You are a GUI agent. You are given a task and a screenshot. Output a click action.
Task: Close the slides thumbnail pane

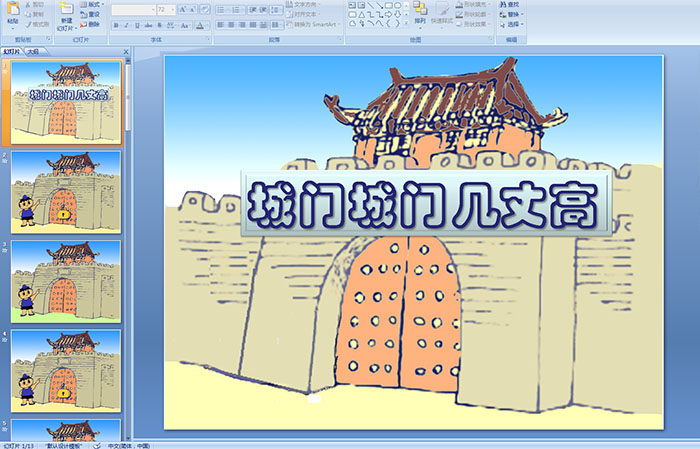pos(126,52)
